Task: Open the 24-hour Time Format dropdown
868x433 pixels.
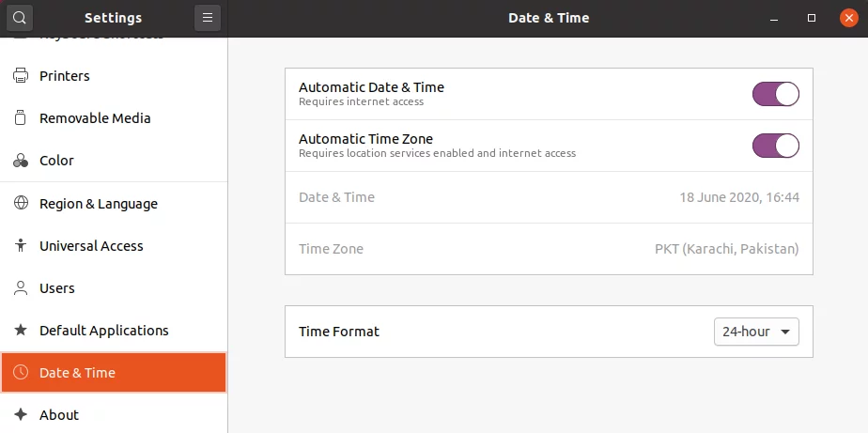Action: [756, 332]
